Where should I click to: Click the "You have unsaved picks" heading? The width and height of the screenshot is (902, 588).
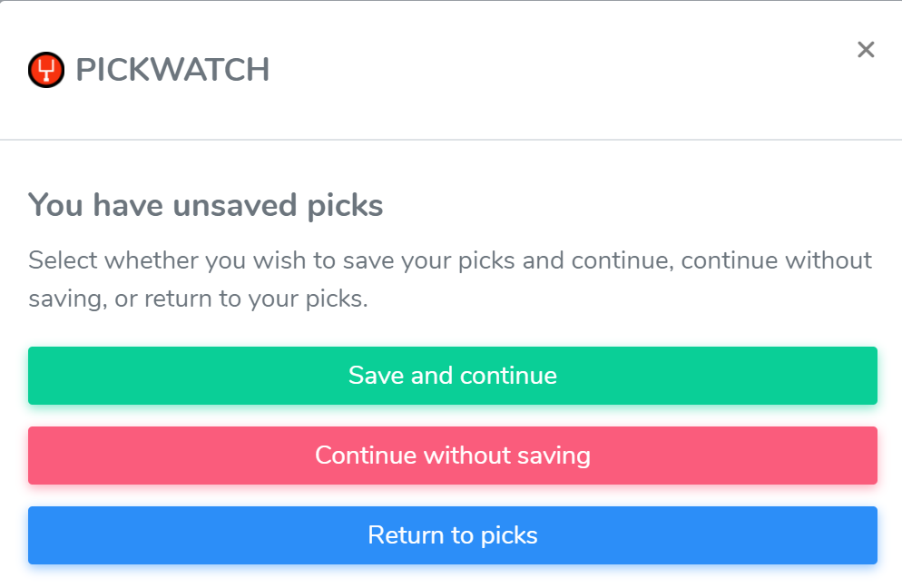coord(206,206)
